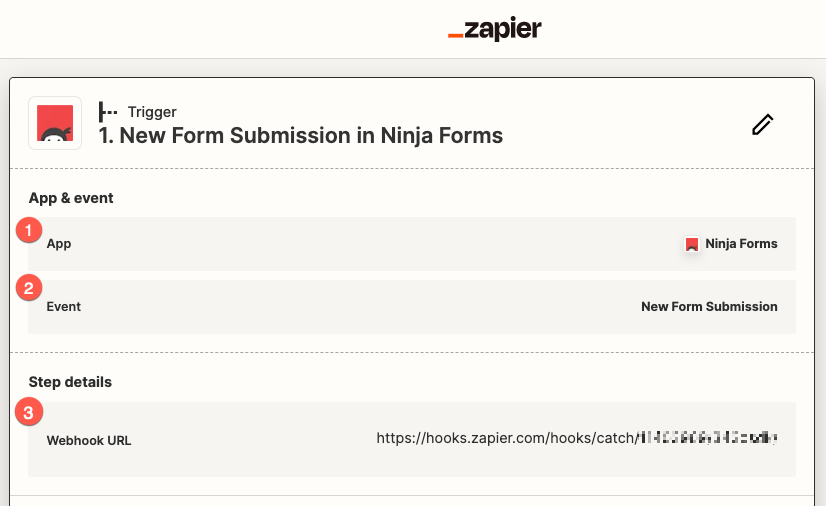The height and width of the screenshot is (506, 826).
Task: Click the Webhook URL label
Action: pos(89,441)
